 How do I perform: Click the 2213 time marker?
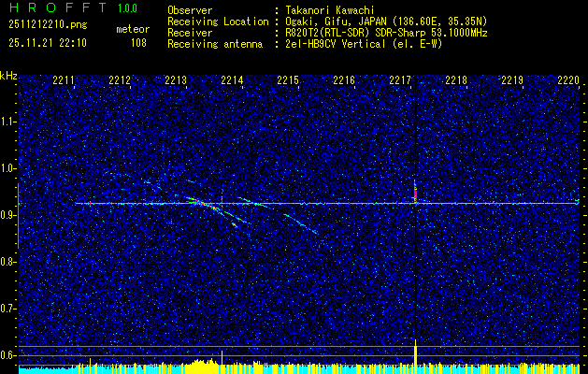click(176, 80)
